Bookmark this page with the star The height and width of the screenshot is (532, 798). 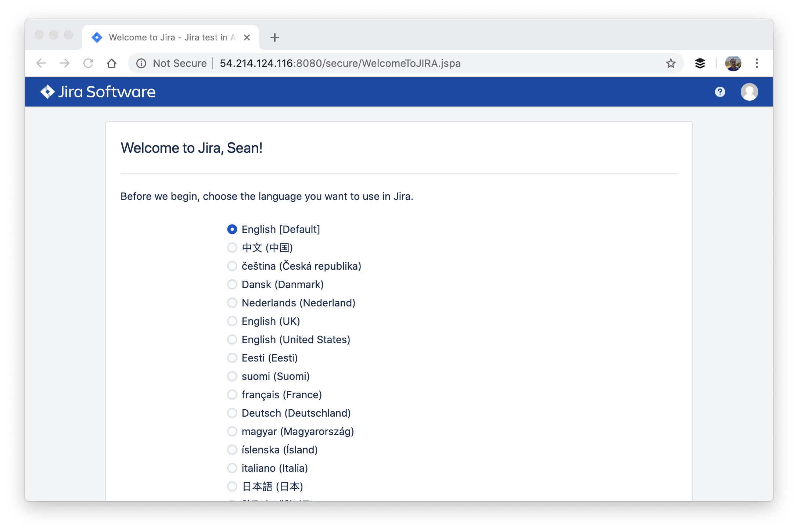point(671,63)
